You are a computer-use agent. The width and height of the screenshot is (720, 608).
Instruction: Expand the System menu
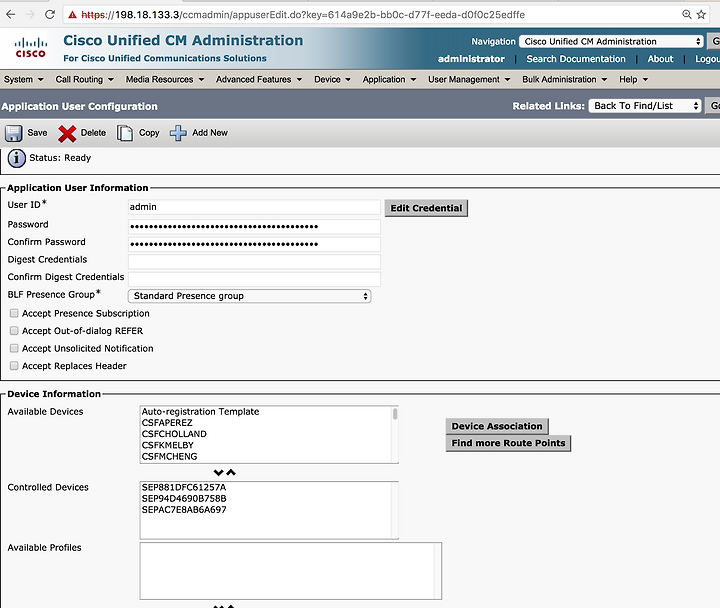click(x=23, y=79)
